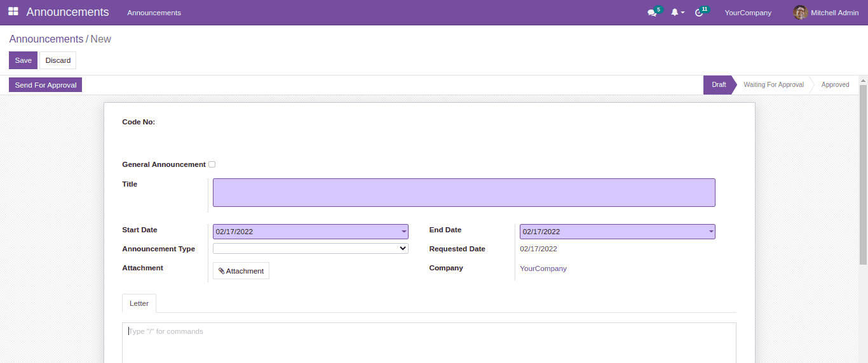Discard the new announcement

[x=58, y=60]
